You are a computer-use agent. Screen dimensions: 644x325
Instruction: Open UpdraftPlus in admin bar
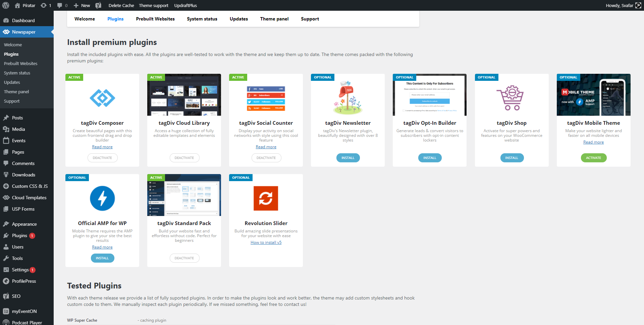(185, 5)
